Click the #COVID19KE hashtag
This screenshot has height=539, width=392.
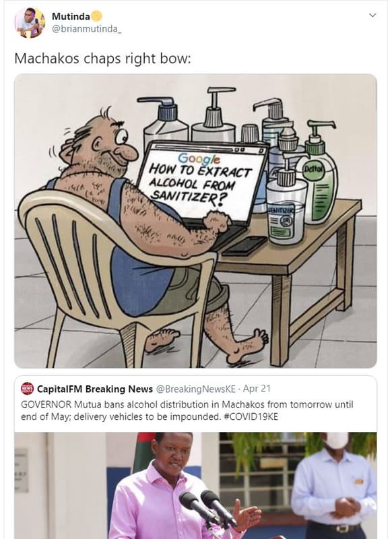tap(251, 416)
